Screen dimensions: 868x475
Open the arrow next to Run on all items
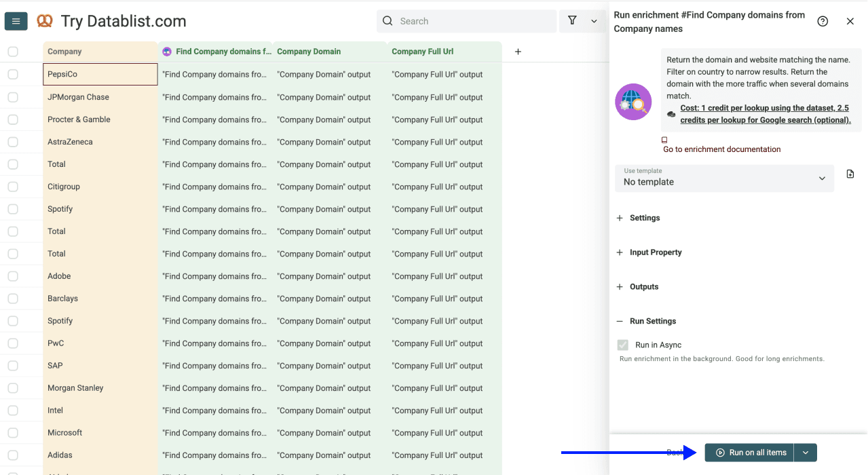pos(805,452)
